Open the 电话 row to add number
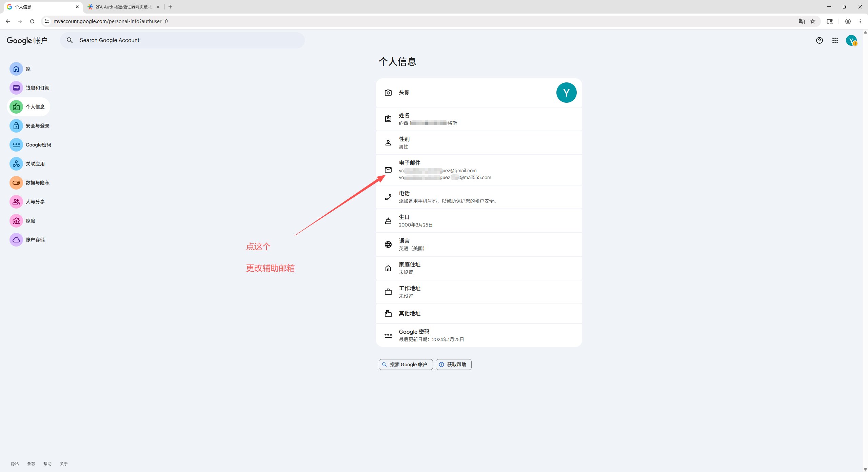 [x=479, y=197]
